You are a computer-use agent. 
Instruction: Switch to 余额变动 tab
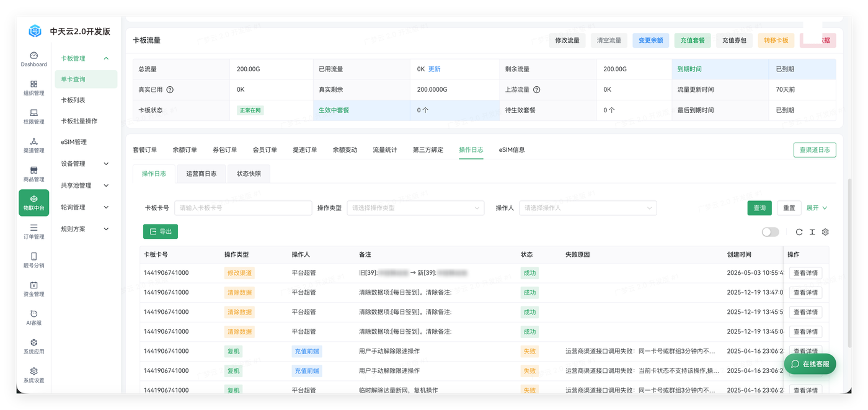(345, 149)
